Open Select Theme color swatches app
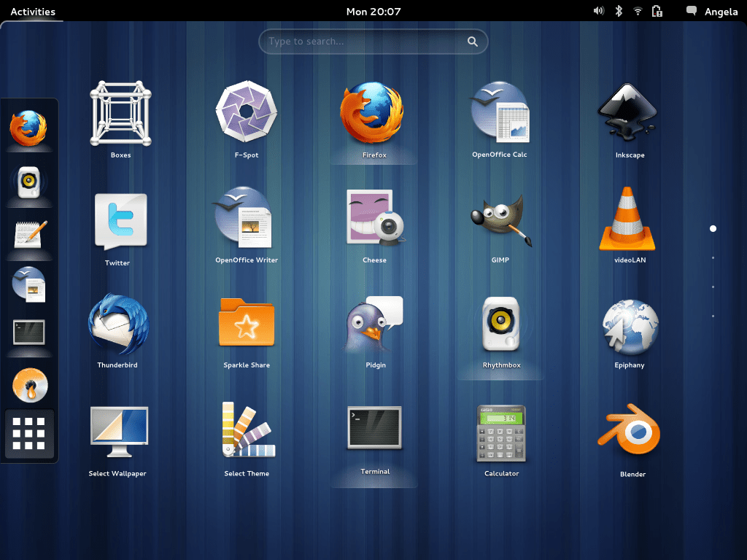747x560 pixels. point(248,429)
